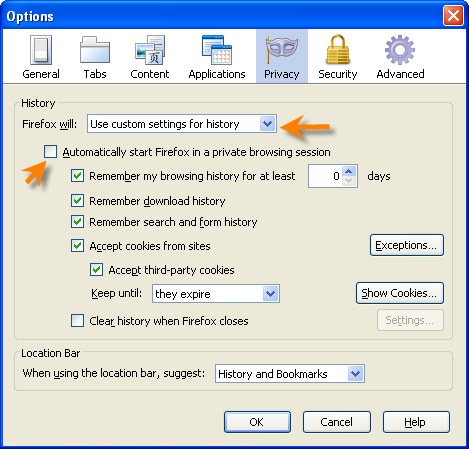Click the Tabs tab label
469x449 pixels.
click(x=95, y=74)
